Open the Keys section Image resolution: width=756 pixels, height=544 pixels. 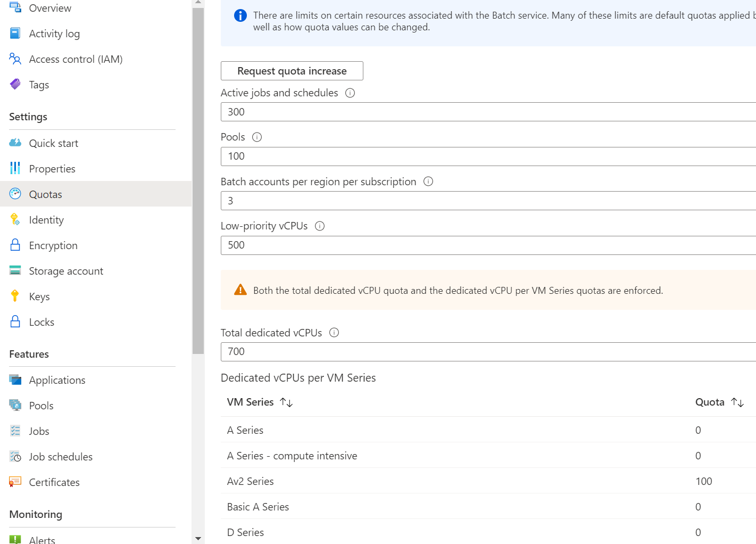39,296
